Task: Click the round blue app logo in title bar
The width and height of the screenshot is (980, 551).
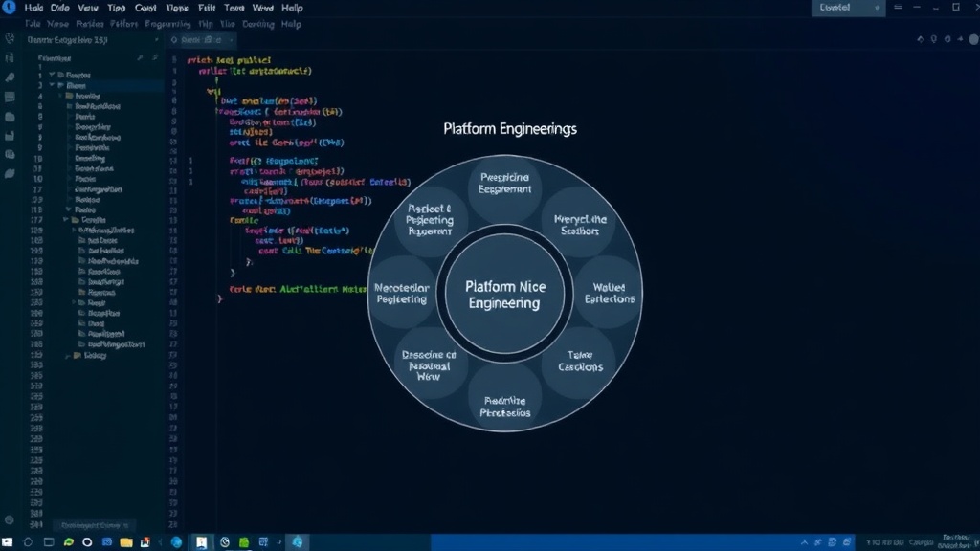Action: (9, 7)
